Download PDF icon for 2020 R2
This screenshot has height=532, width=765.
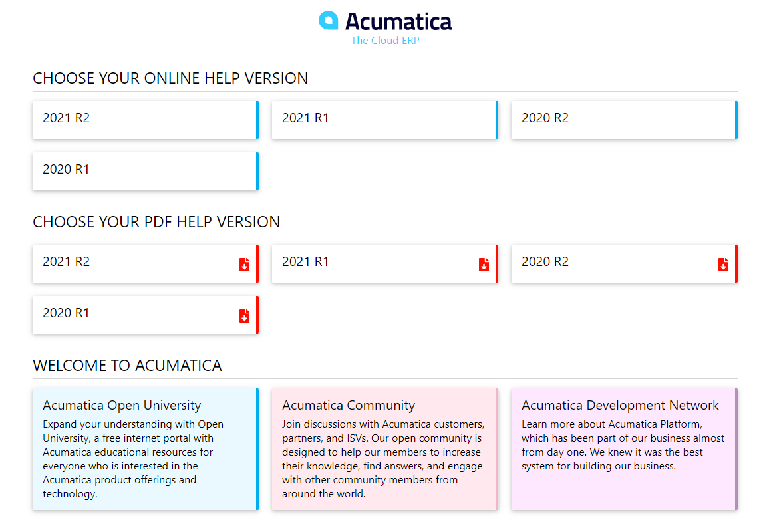(x=724, y=264)
